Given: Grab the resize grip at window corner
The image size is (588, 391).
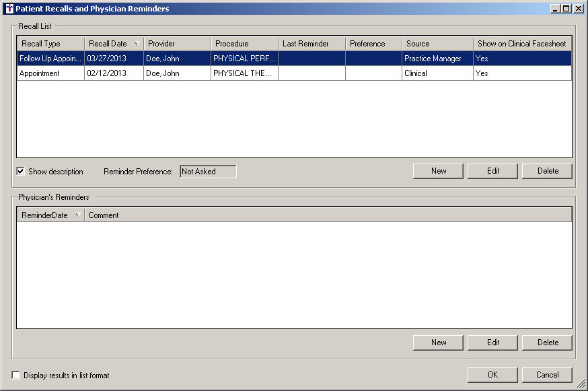Looking at the screenshot, I should (x=581, y=384).
